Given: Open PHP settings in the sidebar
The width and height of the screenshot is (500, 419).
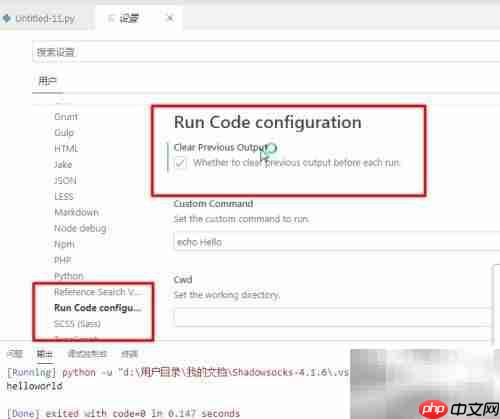Looking at the screenshot, I should 63,260.
